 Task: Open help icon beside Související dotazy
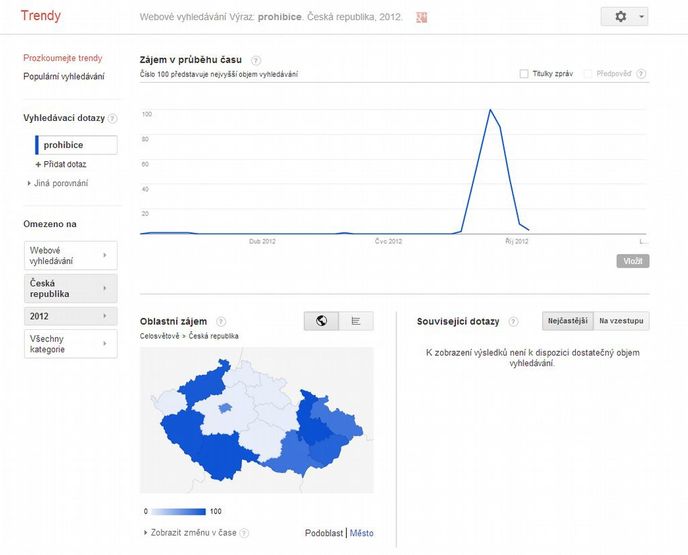[x=513, y=322]
